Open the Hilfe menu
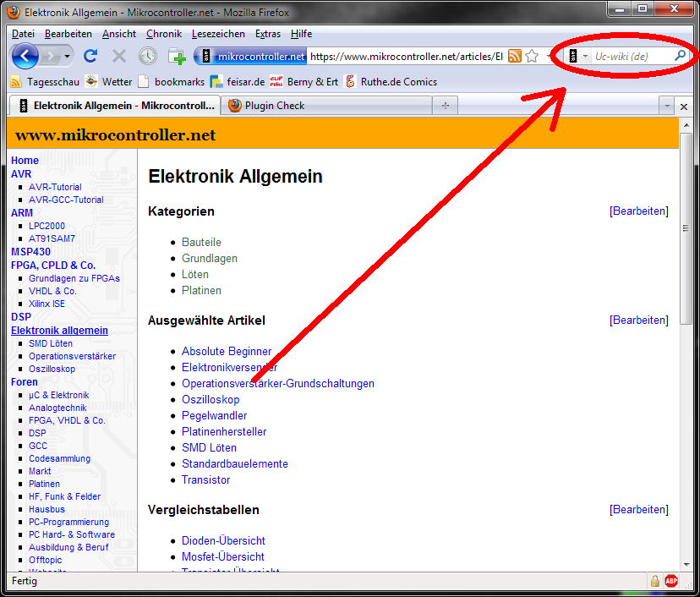The height and width of the screenshot is (597, 700). click(x=301, y=34)
